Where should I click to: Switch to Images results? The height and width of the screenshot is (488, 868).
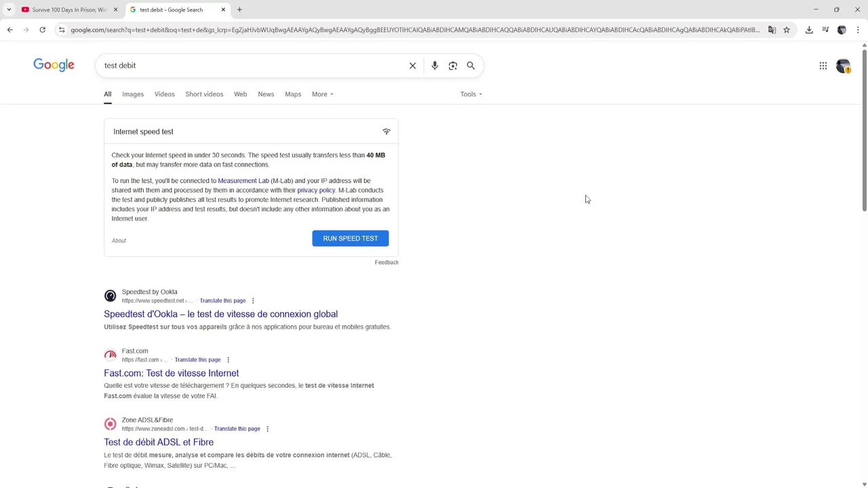point(133,94)
